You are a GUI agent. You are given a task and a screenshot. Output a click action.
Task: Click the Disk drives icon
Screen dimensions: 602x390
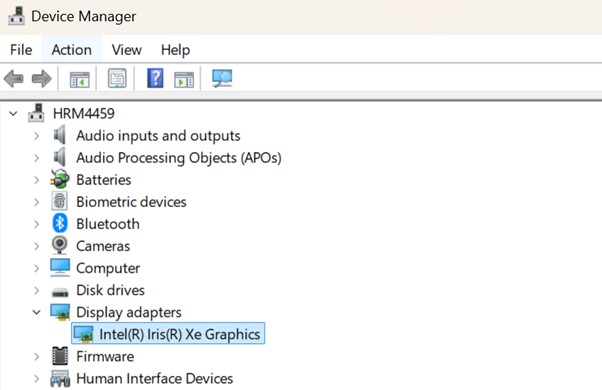click(60, 292)
